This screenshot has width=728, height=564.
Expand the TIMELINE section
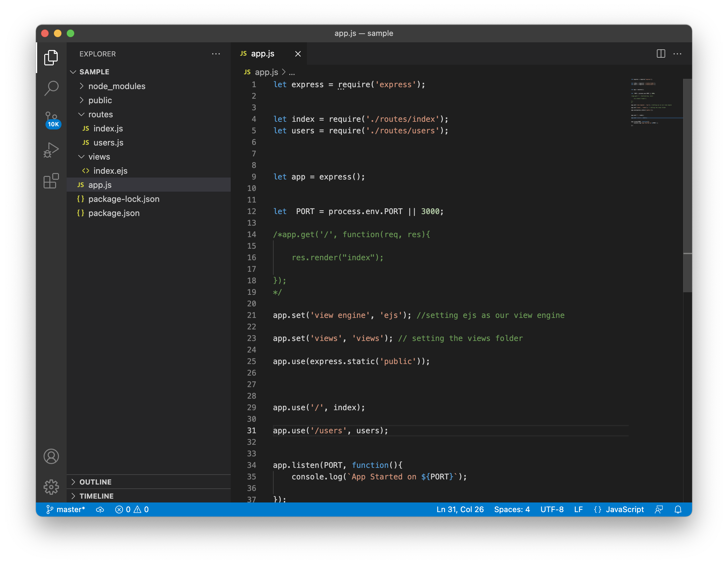click(x=96, y=496)
